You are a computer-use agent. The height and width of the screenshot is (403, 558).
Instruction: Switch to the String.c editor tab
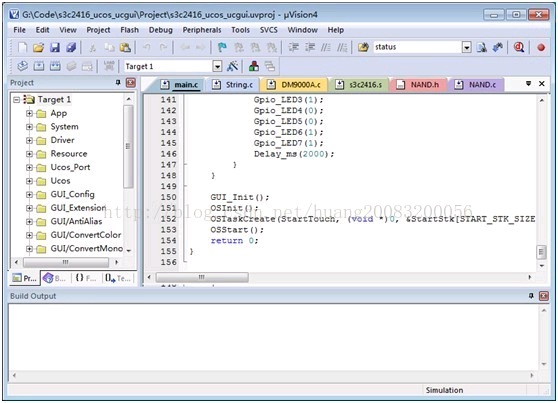[x=232, y=85]
